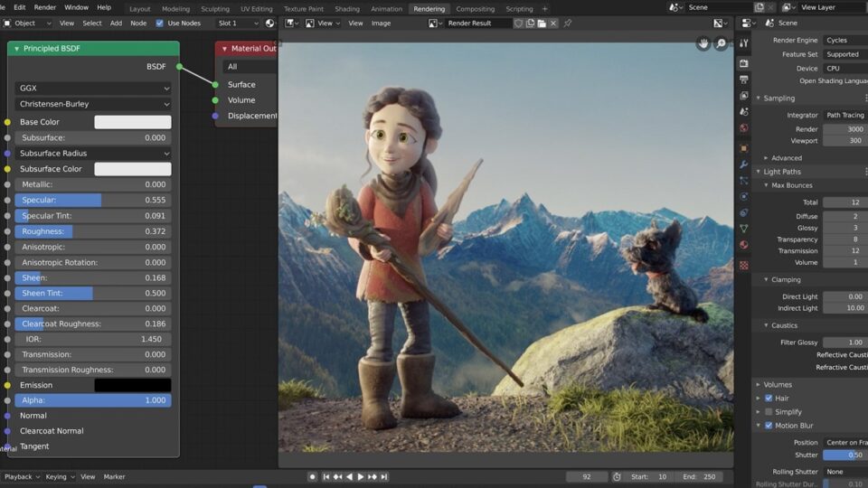This screenshot has width=868, height=488.
Task: Click the zoom magnifier icon in viewer
Action: (721, 43)
